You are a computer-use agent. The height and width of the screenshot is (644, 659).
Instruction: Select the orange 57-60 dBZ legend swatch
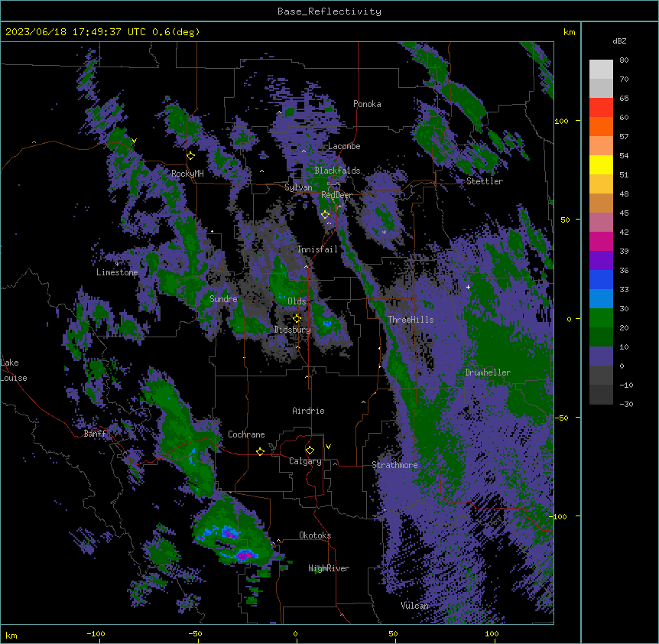tap(601, 126)
